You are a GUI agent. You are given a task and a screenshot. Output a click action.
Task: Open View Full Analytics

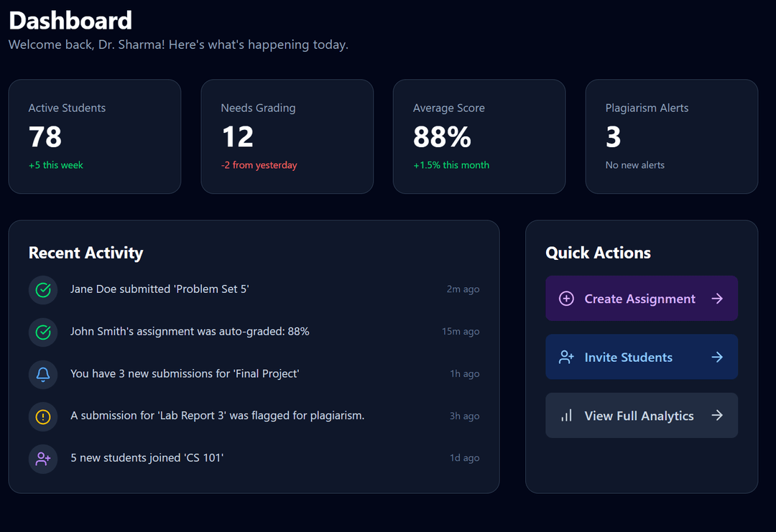click(642, 415)
